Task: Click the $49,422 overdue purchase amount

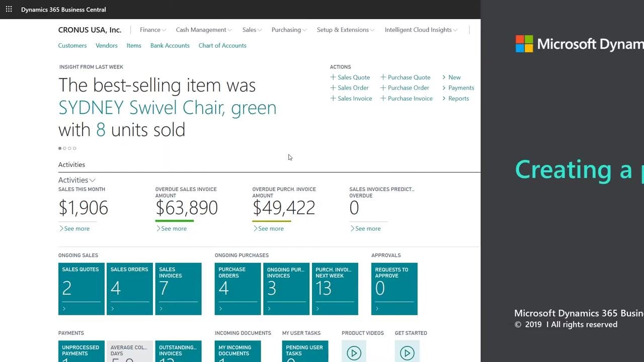Action: tap(284, 208)
